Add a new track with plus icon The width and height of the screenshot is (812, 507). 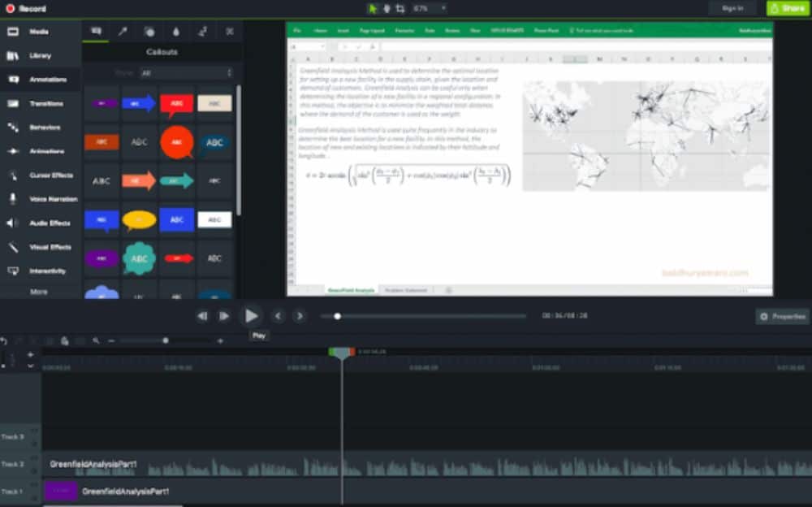tap(31, 354)
